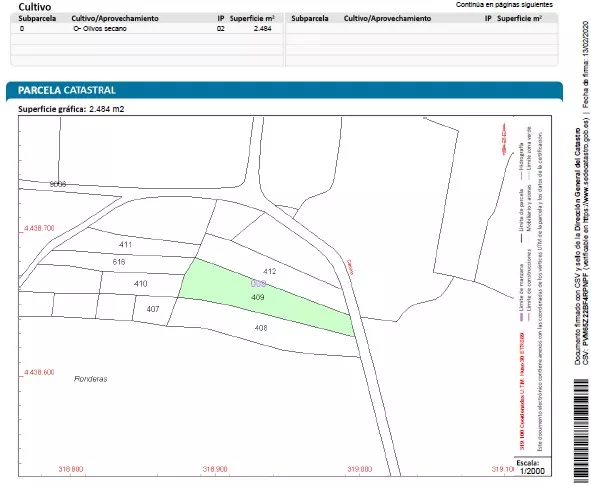Image resolution: width=591 pixels, height=486 pixels.
Task: Click the 318.900 easting coordinate label
Action: click(x=215, y=469)
